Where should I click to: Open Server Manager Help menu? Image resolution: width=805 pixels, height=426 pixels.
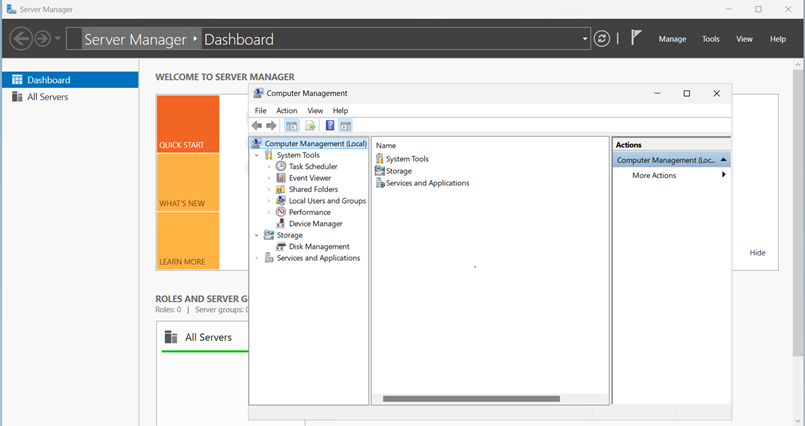click(778, 39)
